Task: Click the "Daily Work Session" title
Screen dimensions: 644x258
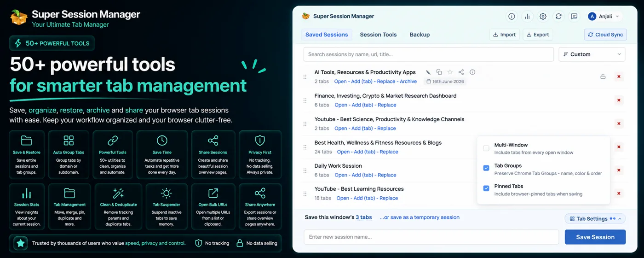Action: [x=338, y=166]
